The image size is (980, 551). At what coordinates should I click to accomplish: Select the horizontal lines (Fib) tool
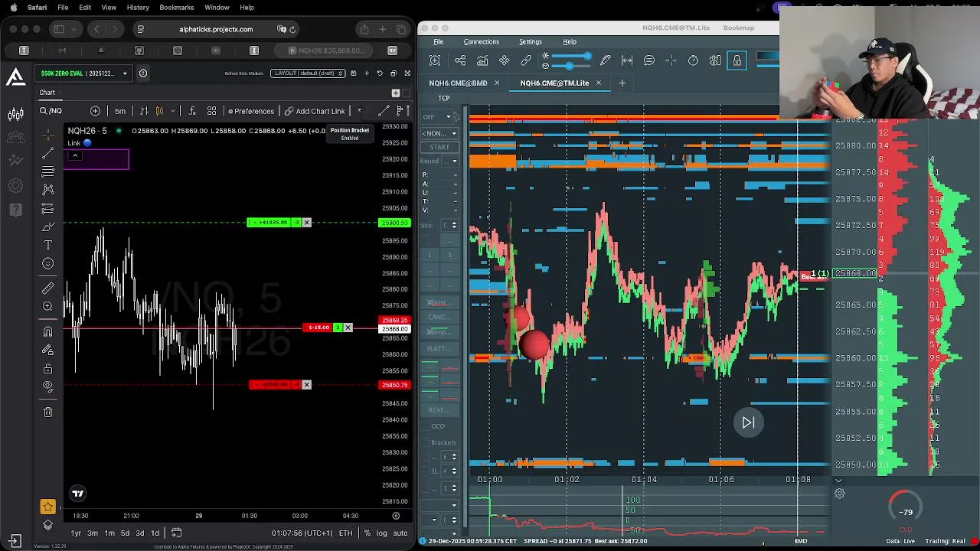[47, 171]
